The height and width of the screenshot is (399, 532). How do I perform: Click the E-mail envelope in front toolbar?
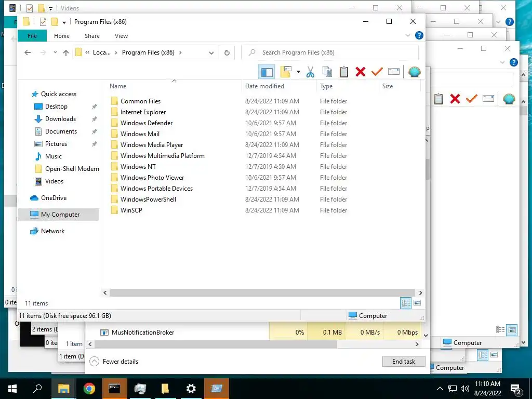pos(394,72)
